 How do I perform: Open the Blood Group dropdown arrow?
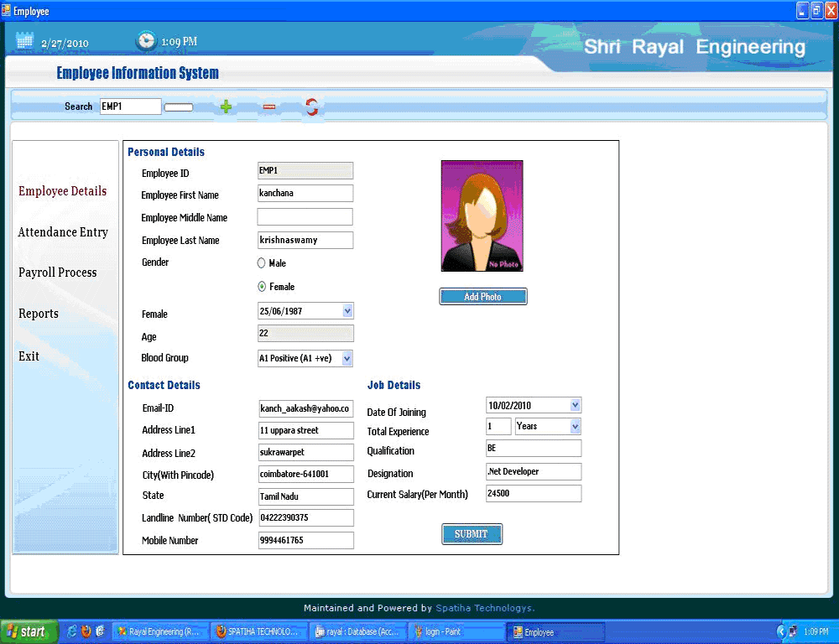click(x=347, y=358)
